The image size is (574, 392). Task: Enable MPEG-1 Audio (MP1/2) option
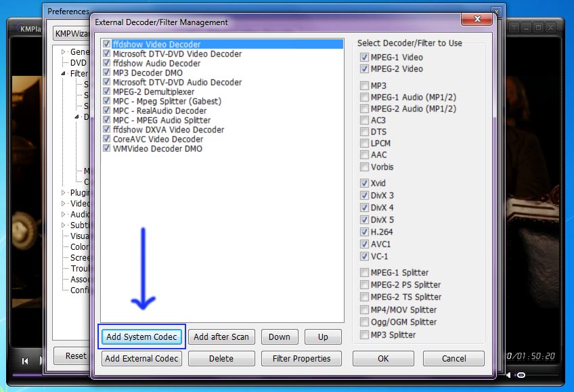pos(364,97)
